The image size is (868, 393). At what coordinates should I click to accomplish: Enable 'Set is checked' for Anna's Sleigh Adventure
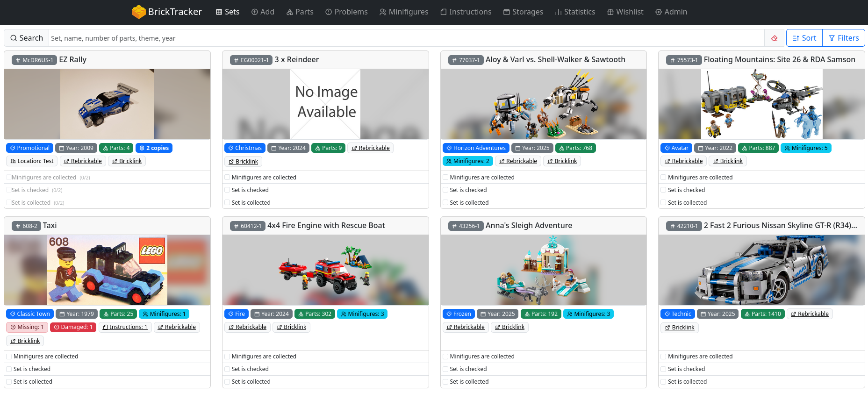point(445,369)
